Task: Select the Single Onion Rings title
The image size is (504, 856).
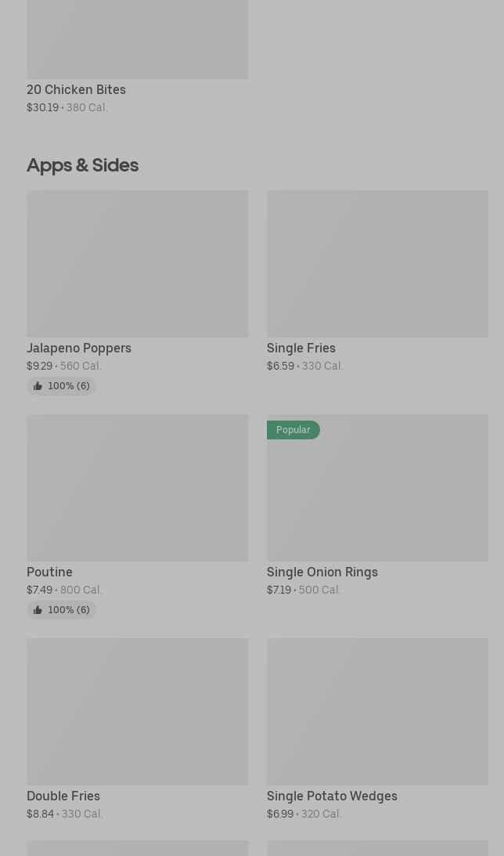Action: tap(322, 572)
